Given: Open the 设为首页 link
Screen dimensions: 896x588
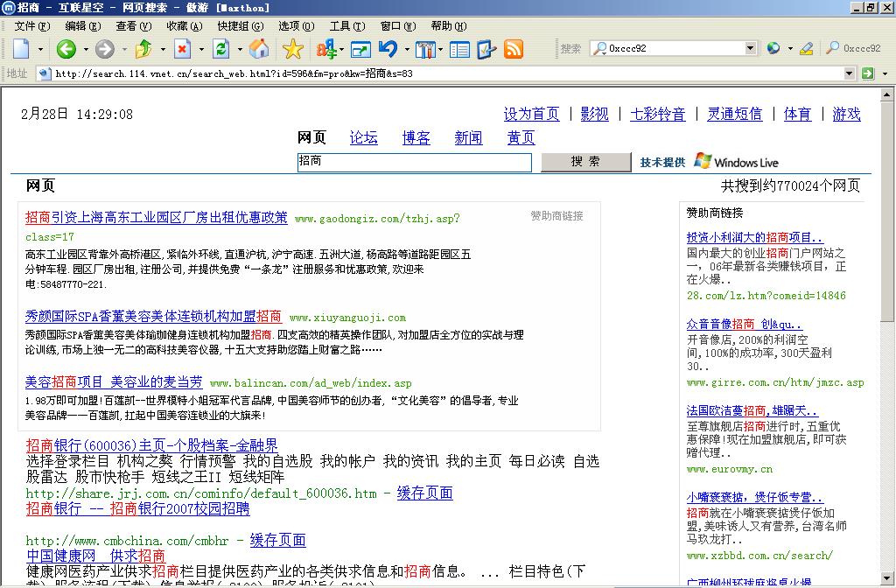Looking at the screenshot, I should click(531, 115).
